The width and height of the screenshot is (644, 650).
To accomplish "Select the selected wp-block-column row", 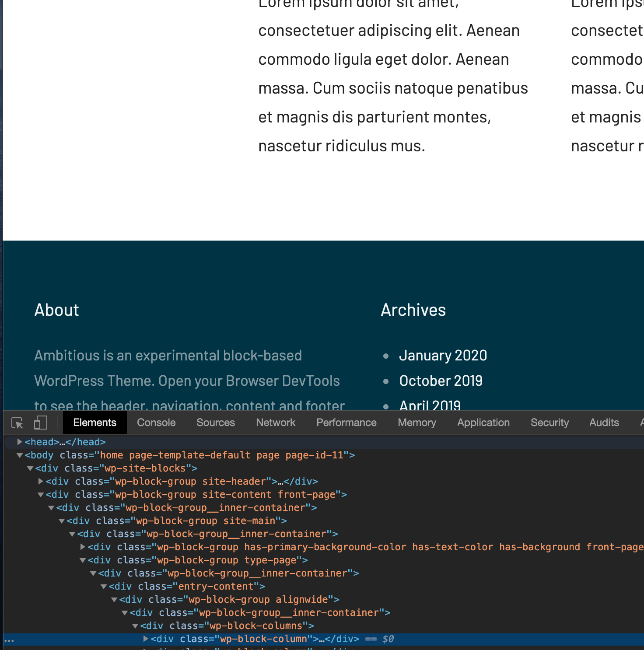I will click(323, 639).
